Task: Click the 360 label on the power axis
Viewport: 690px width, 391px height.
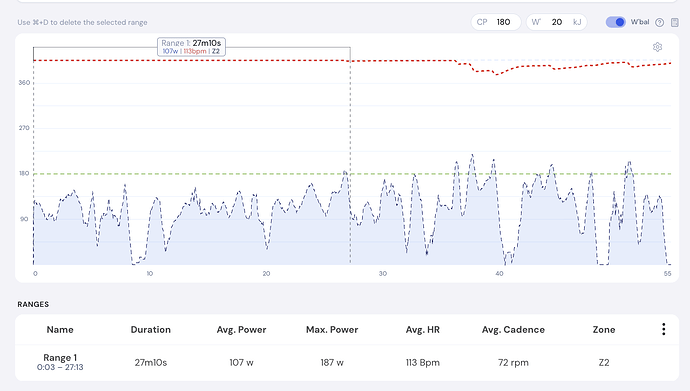Action: [24, 83]
